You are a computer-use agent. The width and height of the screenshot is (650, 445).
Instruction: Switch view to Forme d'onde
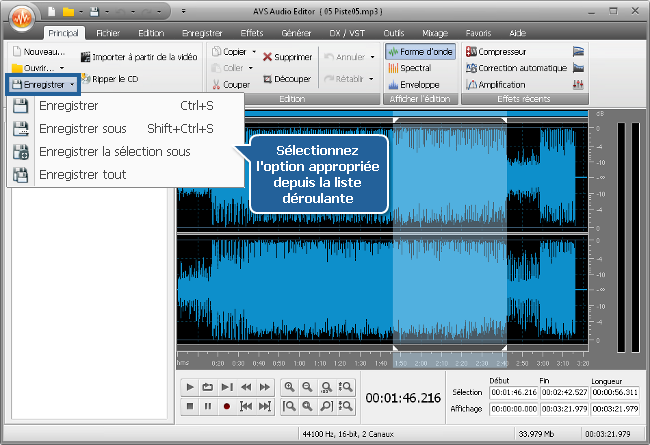click(x=419, y=51)
